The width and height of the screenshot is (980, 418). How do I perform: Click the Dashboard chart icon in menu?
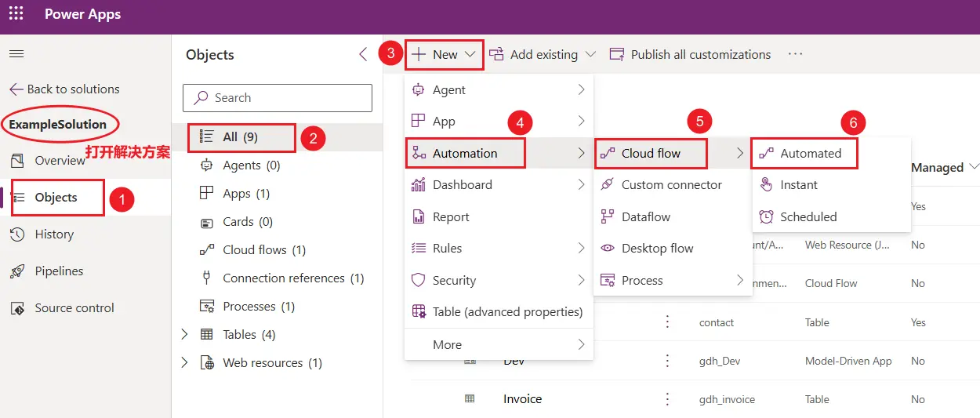tap(419, 185)
